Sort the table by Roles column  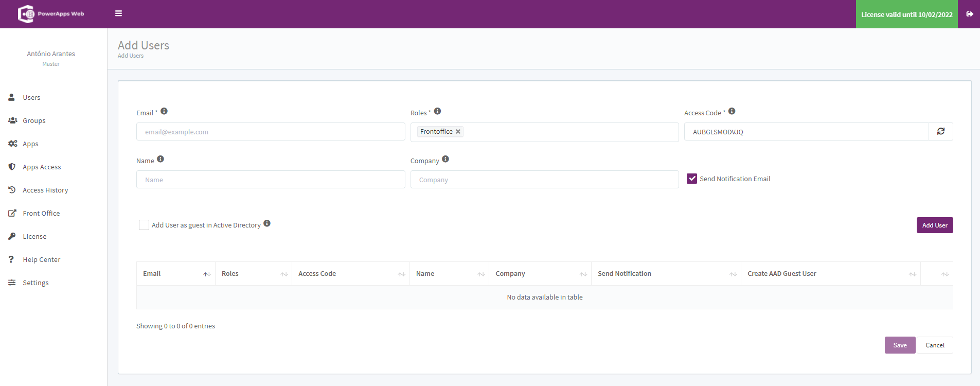[254, 274]
